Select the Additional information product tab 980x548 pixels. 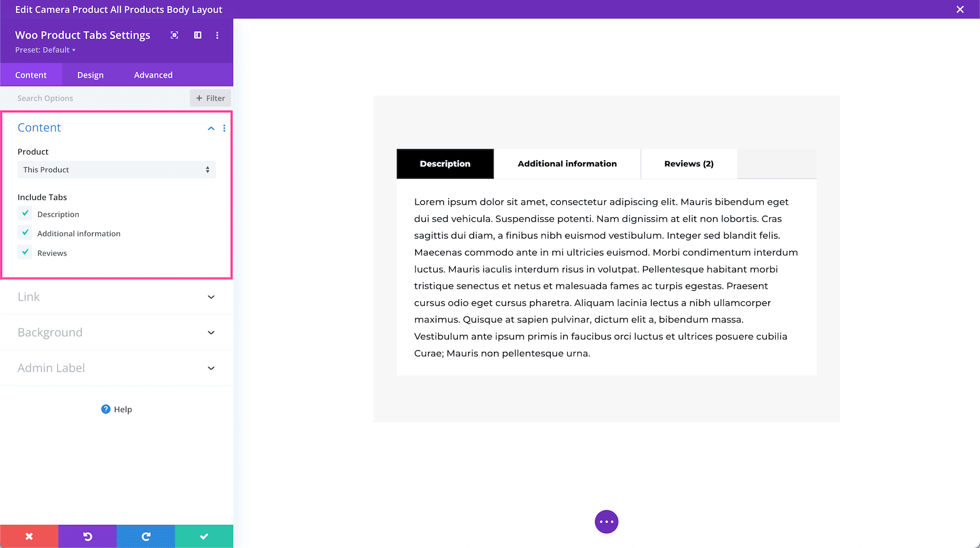567,163
